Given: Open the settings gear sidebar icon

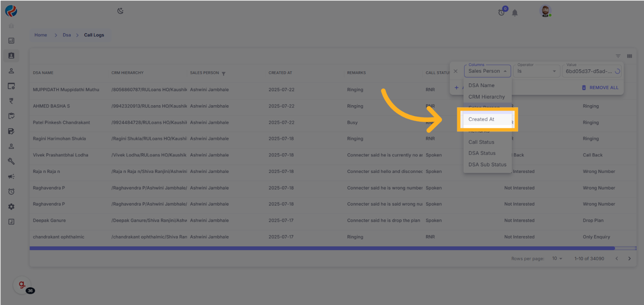Looking at the screenshot, I should point(12,207).
